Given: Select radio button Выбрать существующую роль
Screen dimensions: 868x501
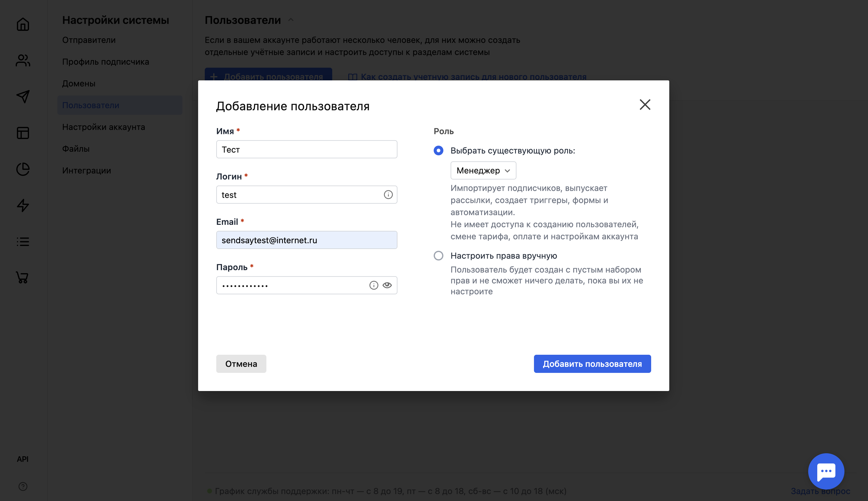Looking at the screenshot, I should (x=438, y=150).
